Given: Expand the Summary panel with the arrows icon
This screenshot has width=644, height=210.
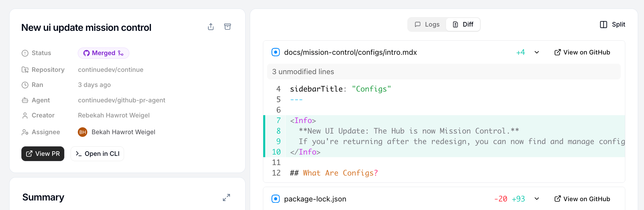Looking at the screenshot, I should click(x=226, y=198).
